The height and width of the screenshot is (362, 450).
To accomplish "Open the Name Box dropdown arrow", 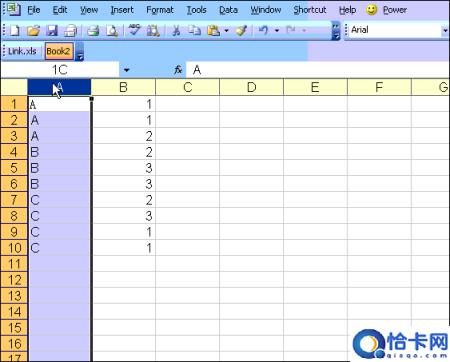I will tap(127, 70).
